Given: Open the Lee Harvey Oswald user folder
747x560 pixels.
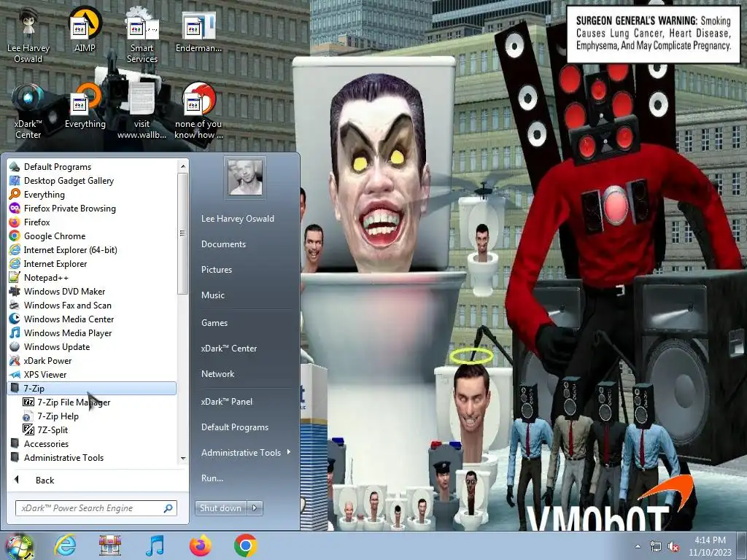Looking at the screenshot, I should coord(238,219).
